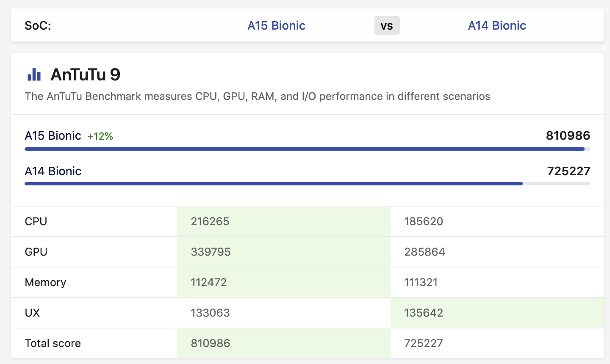Click the AnTuTu benchmark description text
Screen dimensions: 610x364
click(x=257, y=97)
